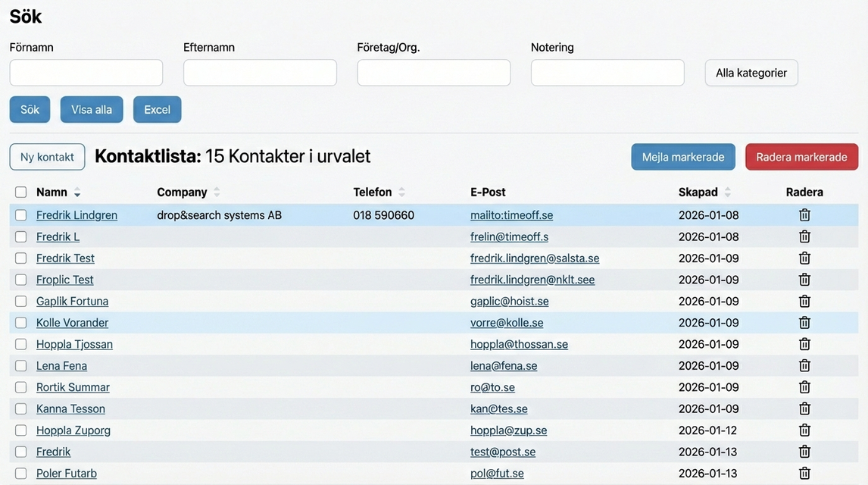Toggle the select-all checkbox in table header
The width and height of the screenshot is (868, 485).
point(21,192)
